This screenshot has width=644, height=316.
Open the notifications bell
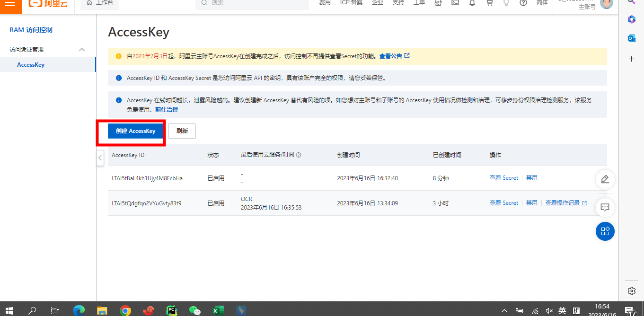[x=472, y=3]
